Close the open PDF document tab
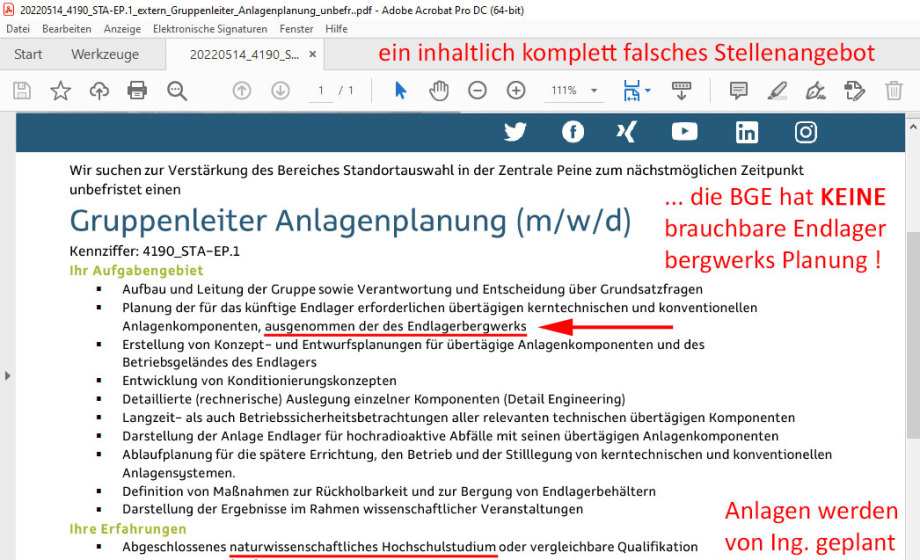Viewport: 920px width, 560px height. tap(313, 54)
